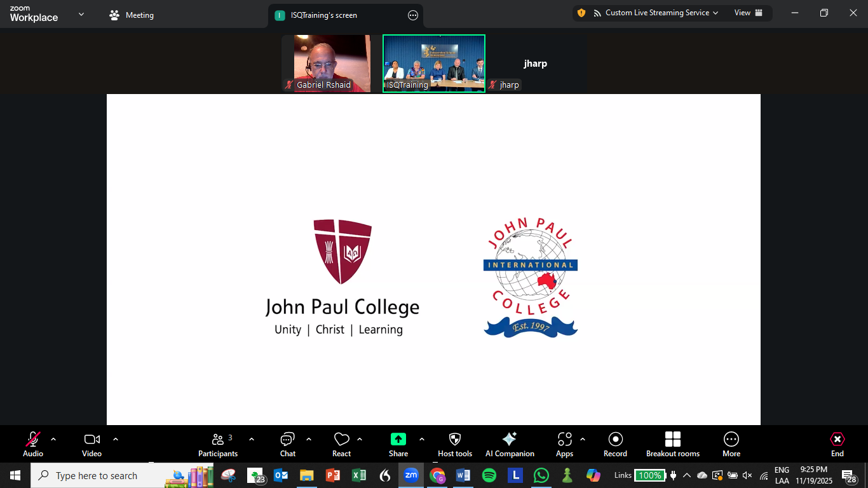Expand audio options arrow next to Audio
The width and height of the screenshot is (868, 488).
(53, 439)
